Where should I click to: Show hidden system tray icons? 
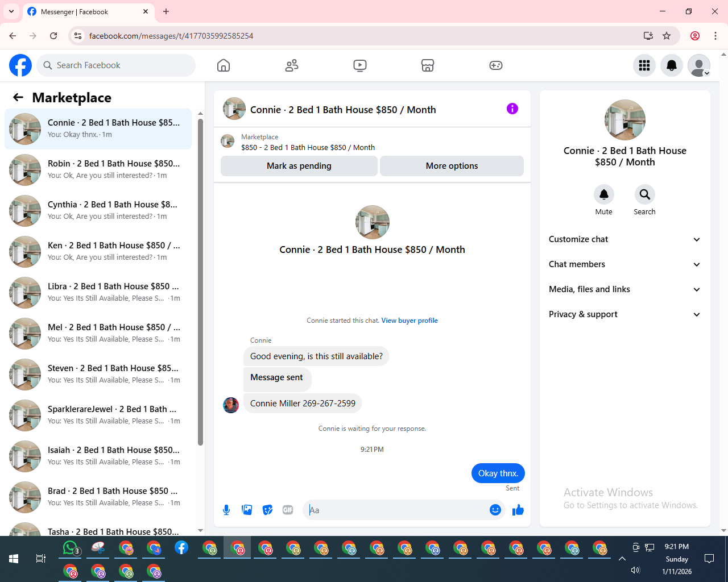pyautogui.click(x=622, y=559)
